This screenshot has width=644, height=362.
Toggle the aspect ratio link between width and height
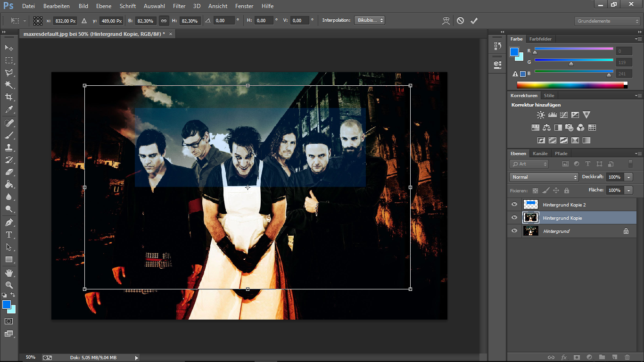(x=164, y=21)
